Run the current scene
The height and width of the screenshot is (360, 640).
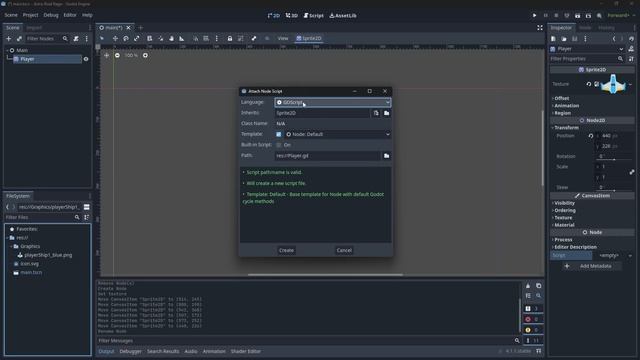coord(577,16)
